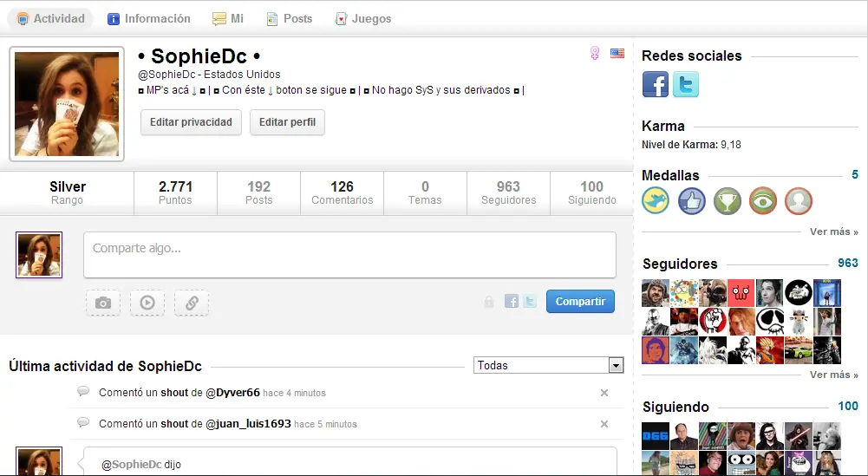
Task: Select the trophy cup medal
Action: click(x=727, y=200)
